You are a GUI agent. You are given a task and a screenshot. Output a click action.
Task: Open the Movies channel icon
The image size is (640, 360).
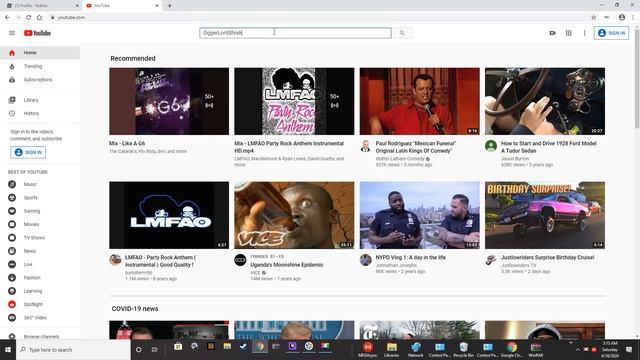click(12, 224)
